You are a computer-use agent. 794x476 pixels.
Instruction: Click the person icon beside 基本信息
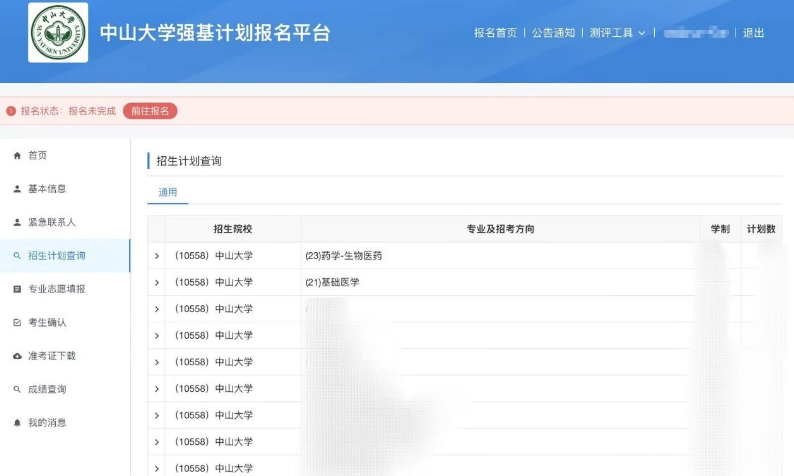click(x=17, y=189)
